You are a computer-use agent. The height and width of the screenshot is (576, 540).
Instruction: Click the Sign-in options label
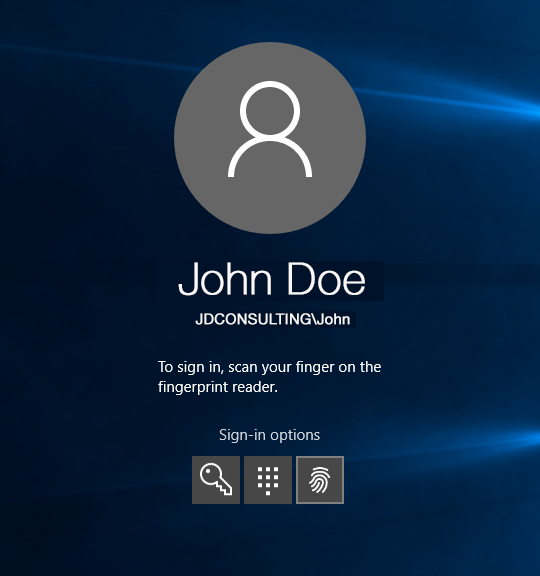(x=269, y=435)
